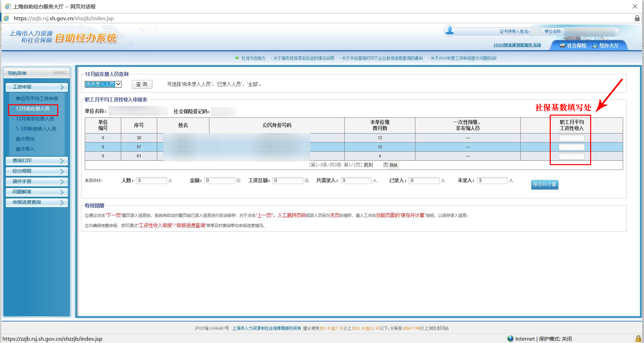Click the user avatar icon
The width and height of the screenshot is (644, 343).
[x=449, y=31]
